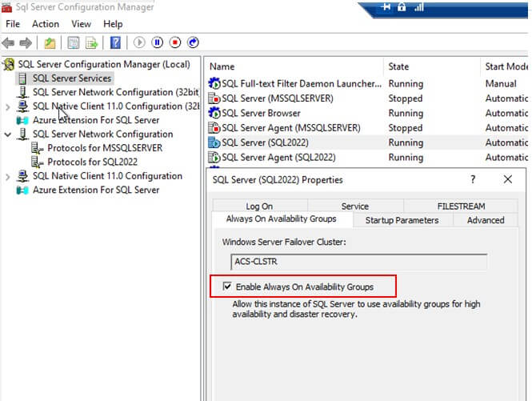Screen dimensions: 532x401
Task: Click the Export List toolbar icon
Action: pos(91,42)
